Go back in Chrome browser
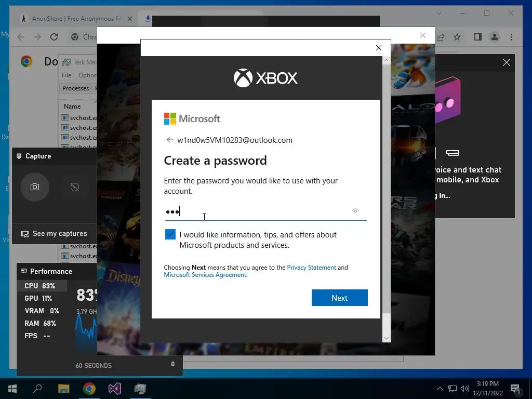Screen dimensions: 532x399 (x=21, y=37)
